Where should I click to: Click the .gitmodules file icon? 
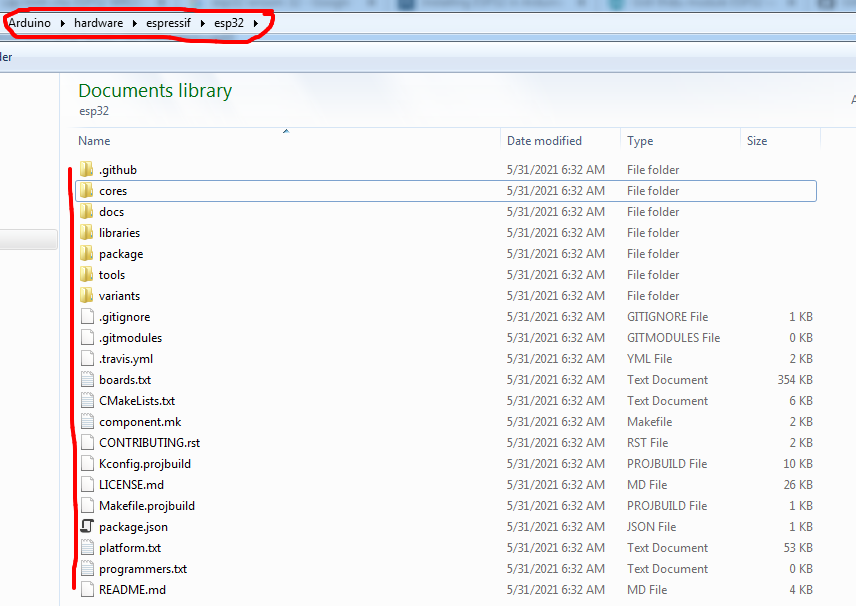click(x=87, y=338)
